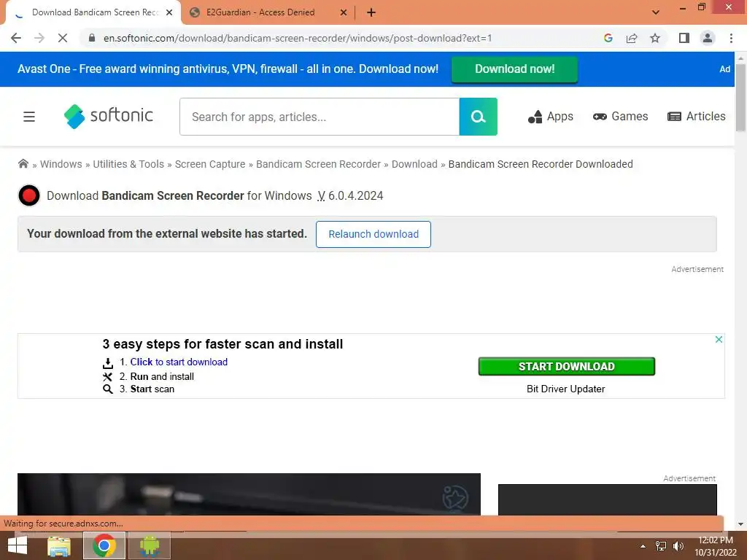Image resolution: width=747 pixels, height=560 pixels.
Task: Click the Relaunch download button
Action: [x=373, y=234]
